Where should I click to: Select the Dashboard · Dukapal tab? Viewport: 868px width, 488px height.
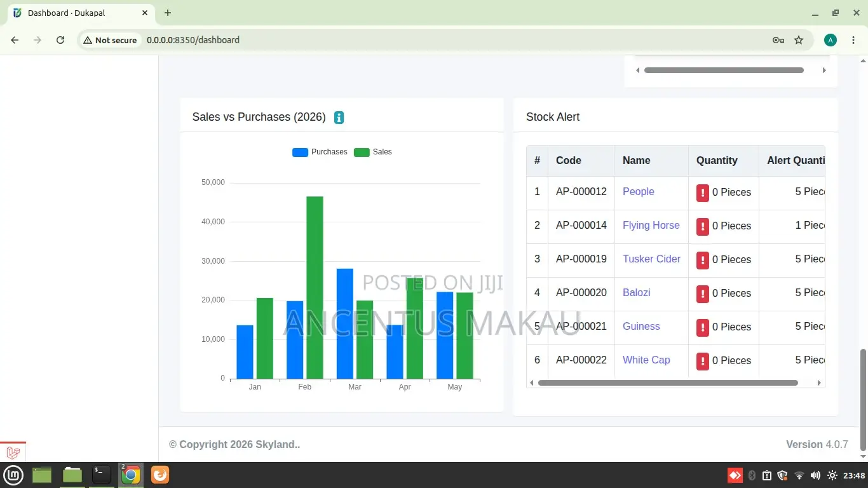tap(81, 13)
